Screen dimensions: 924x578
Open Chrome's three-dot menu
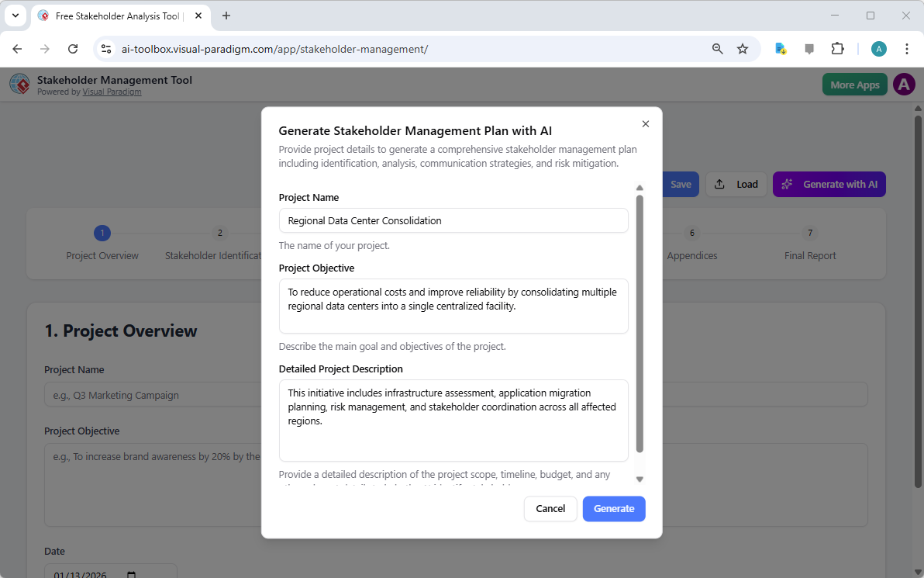[x=907, y=48]
